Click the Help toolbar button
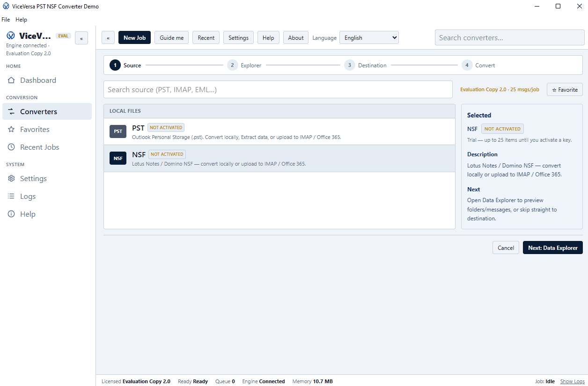This screenshot has width=588, height=386. (268, 38)
